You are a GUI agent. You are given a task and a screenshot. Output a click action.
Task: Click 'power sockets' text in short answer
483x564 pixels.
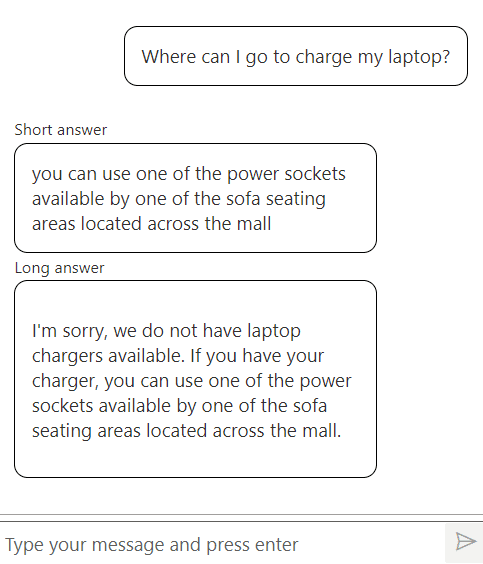tap(286, 174)
